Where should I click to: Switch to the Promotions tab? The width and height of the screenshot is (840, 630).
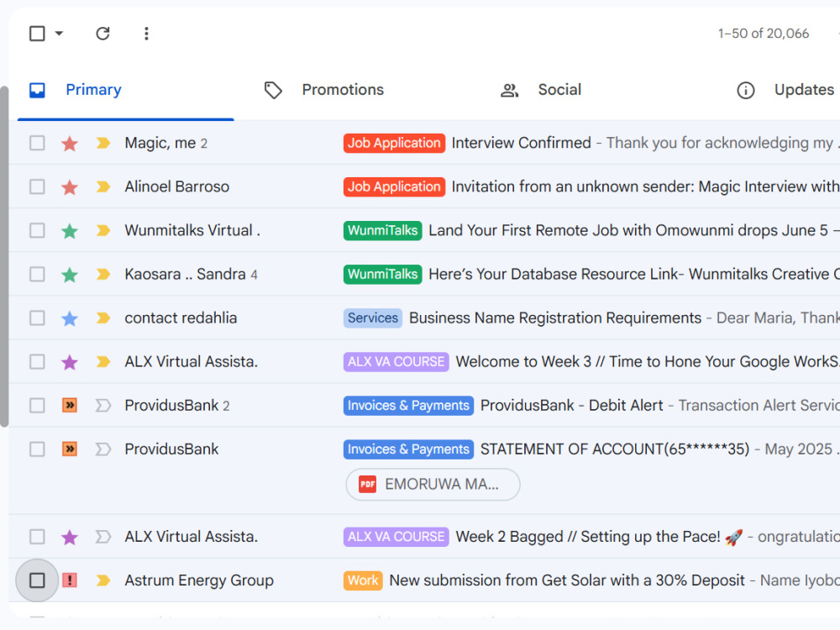[343, 90]
